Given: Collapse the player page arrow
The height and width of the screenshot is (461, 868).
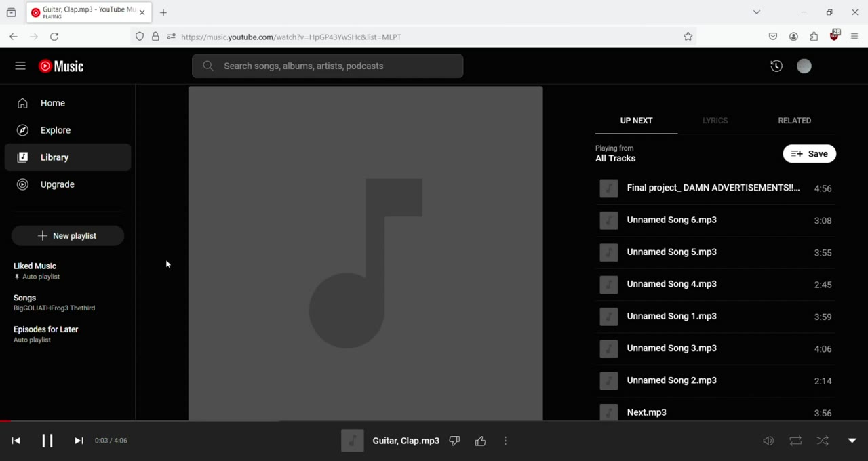Looking at the screenshot, I should click(x=852, y=441).
